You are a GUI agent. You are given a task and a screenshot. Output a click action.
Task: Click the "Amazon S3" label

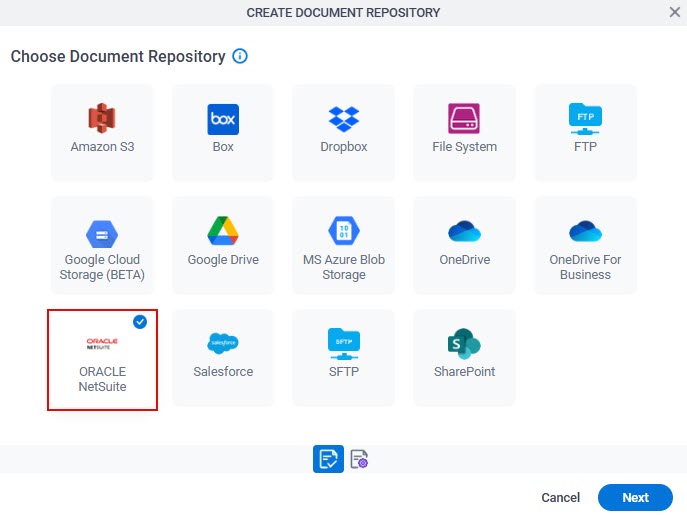[102, 146]
